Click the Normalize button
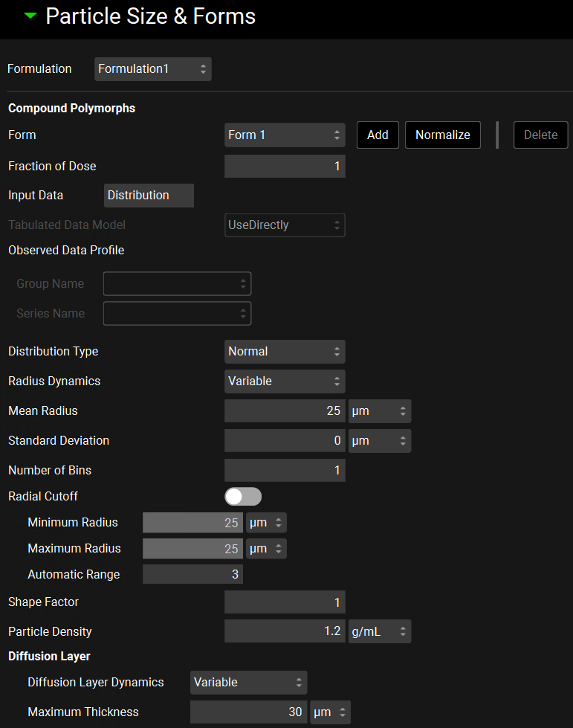This screenshot has width=573, height=728. 442,135
